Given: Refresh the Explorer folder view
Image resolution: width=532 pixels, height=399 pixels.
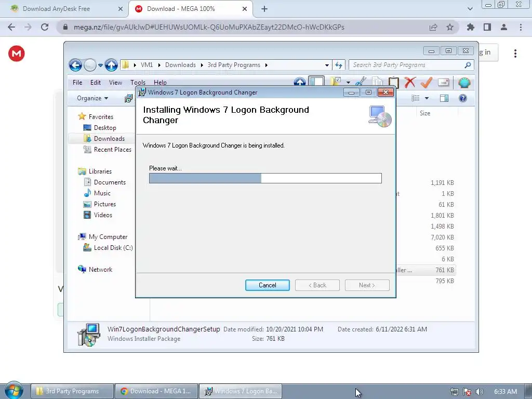Looking at the screenshot, I should coord(339,65).
